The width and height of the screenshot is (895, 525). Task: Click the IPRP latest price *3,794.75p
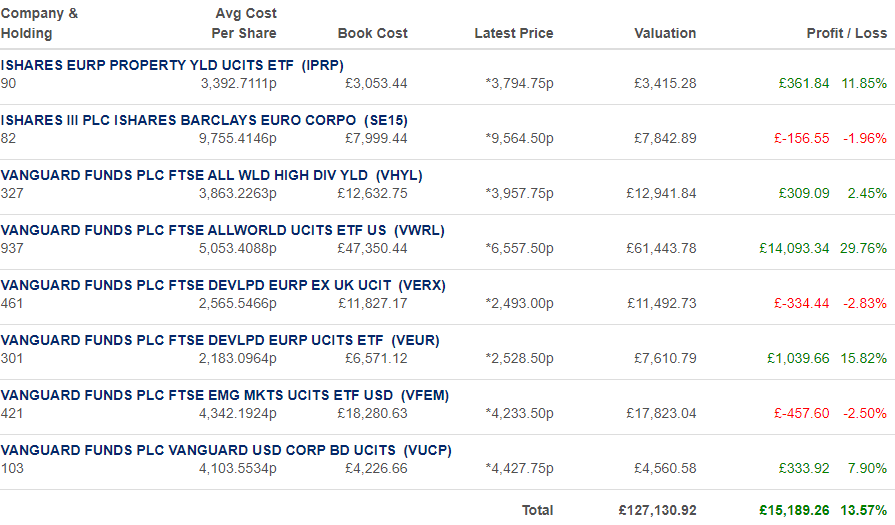coord(519,83)
